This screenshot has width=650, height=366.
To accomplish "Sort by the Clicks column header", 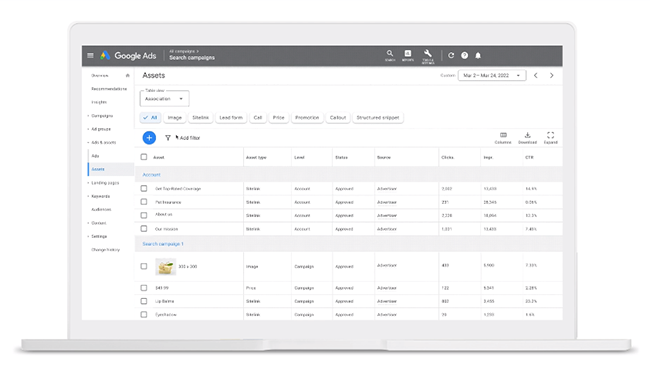I will point(447,158).
